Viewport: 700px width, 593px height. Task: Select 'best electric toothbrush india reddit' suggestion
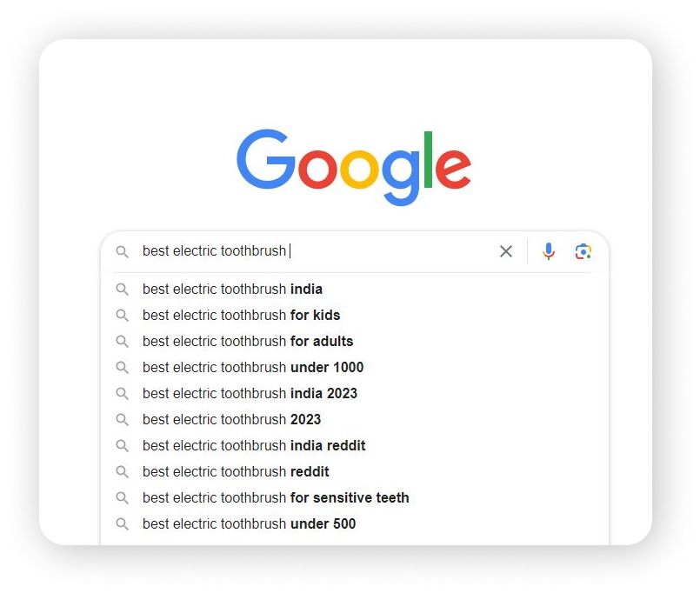(355, 446)
